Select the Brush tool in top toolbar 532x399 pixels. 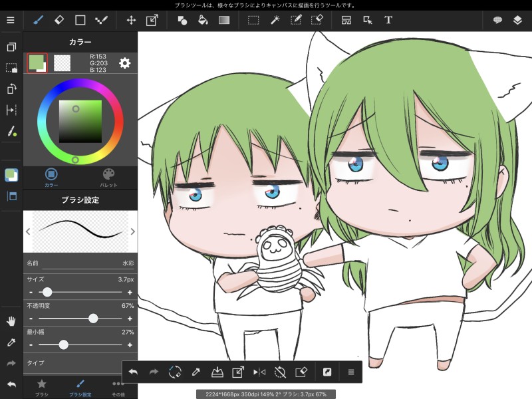(x=38, y=21)
